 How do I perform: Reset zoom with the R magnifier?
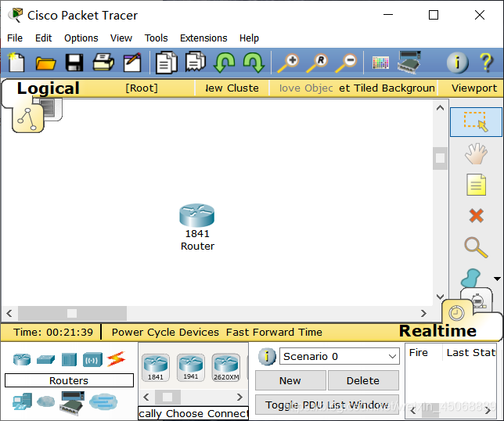pos(317,63)
